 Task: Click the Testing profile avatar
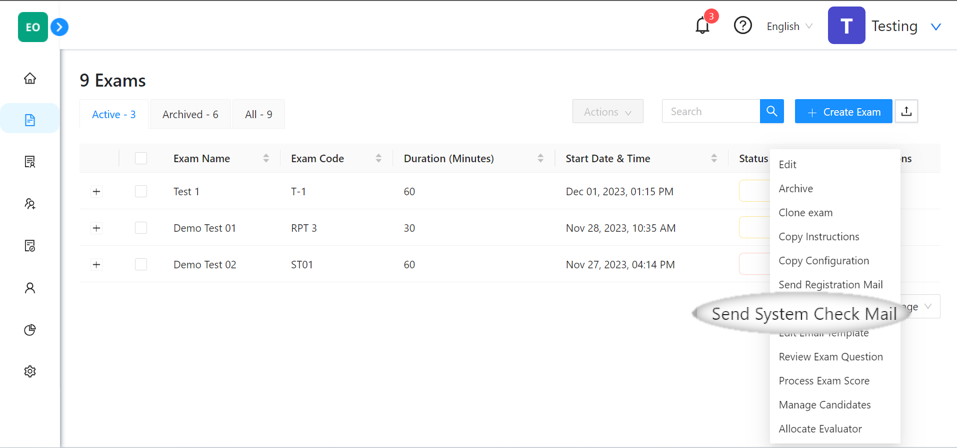[846, 26]
